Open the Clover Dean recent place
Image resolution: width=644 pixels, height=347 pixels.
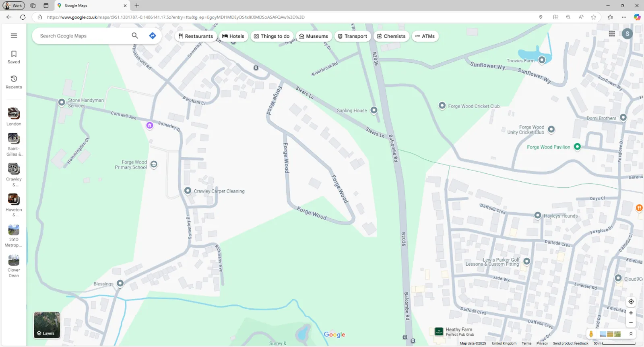[14, 266]
